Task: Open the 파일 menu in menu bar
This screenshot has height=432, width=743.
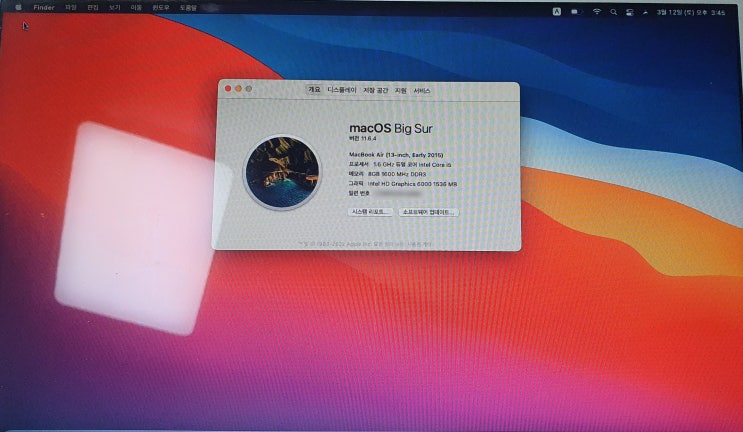Action: [x=71, y=8]
